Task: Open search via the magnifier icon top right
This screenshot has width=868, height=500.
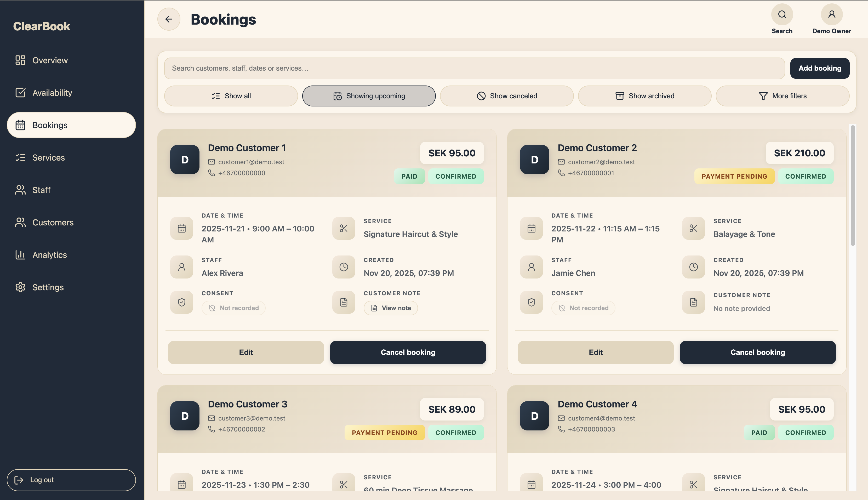Action: pyautogui.click(x=782, y=14)
